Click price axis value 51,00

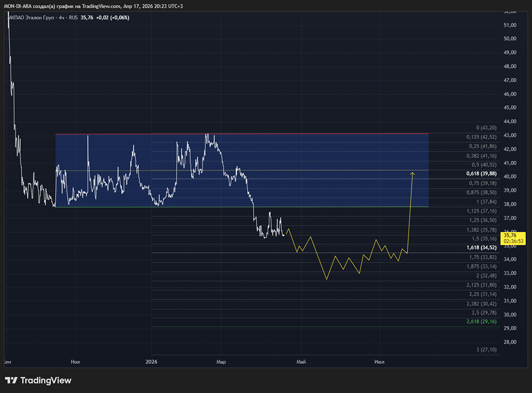tap(510, 25)
